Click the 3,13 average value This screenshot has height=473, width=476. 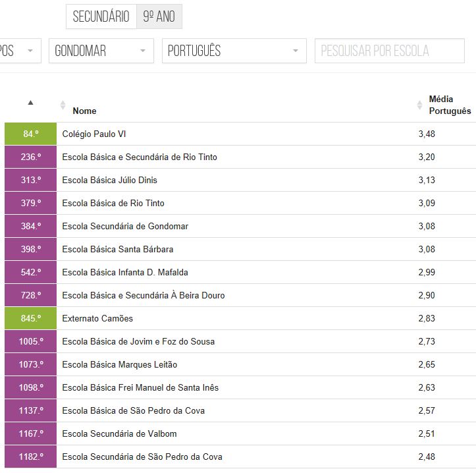pos(427,180)
